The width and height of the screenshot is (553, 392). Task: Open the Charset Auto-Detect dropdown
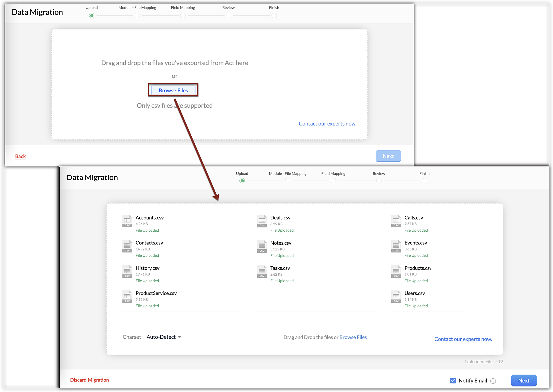tap(161, 337)
